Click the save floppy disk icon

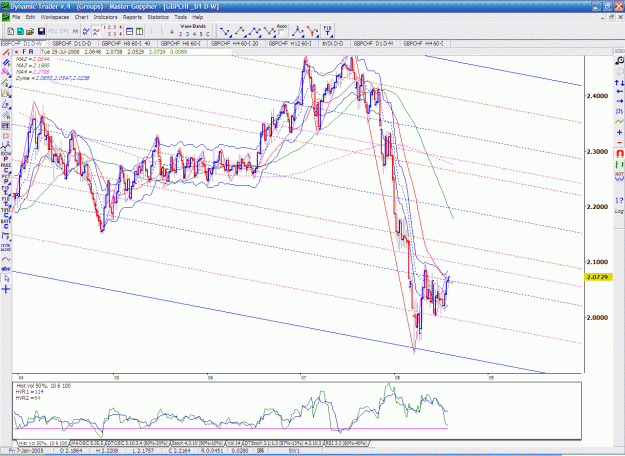(41, 31)
